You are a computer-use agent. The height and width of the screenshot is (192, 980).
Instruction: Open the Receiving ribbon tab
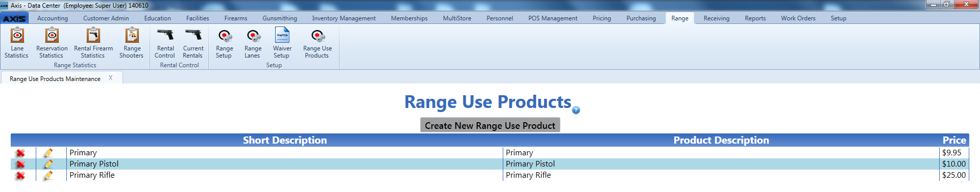pos(717,18)
